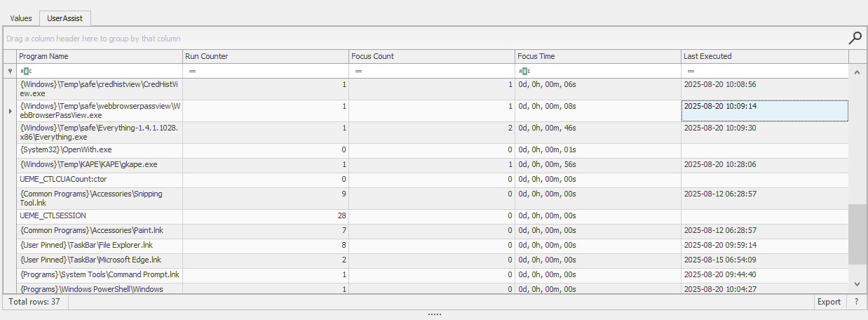Click the current row indicator arrow

[10, 111]
